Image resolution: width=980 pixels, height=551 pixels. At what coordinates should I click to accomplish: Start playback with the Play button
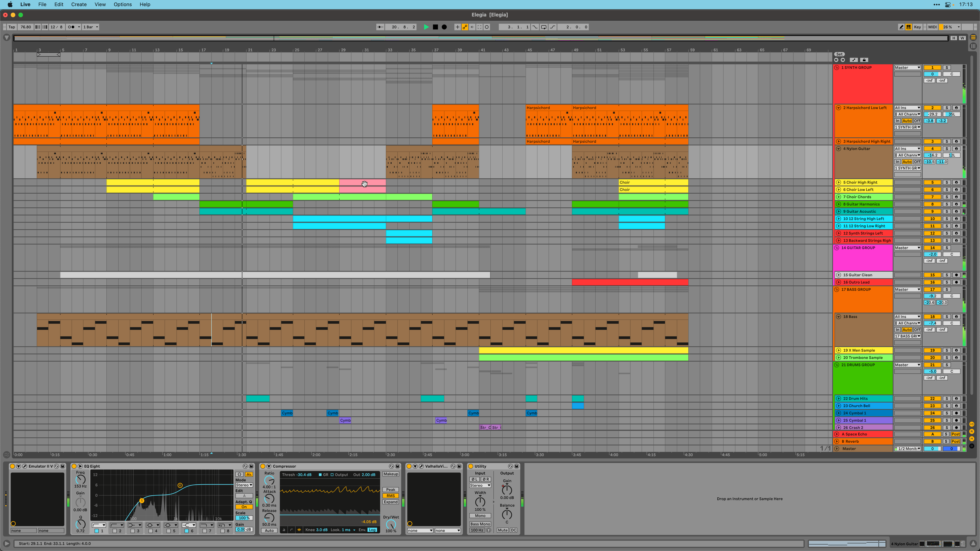click(426, 27)
